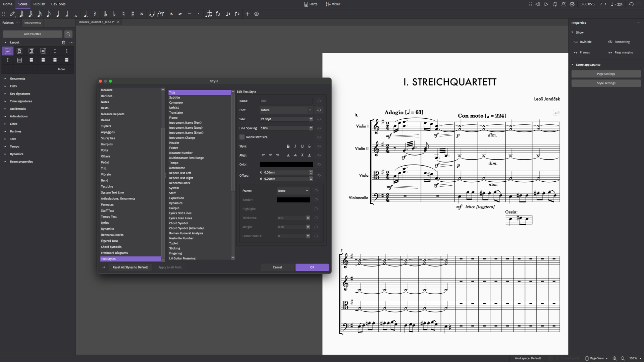Switch to the Instruments panel tab

pyautogui.click(x=33, y=22)
